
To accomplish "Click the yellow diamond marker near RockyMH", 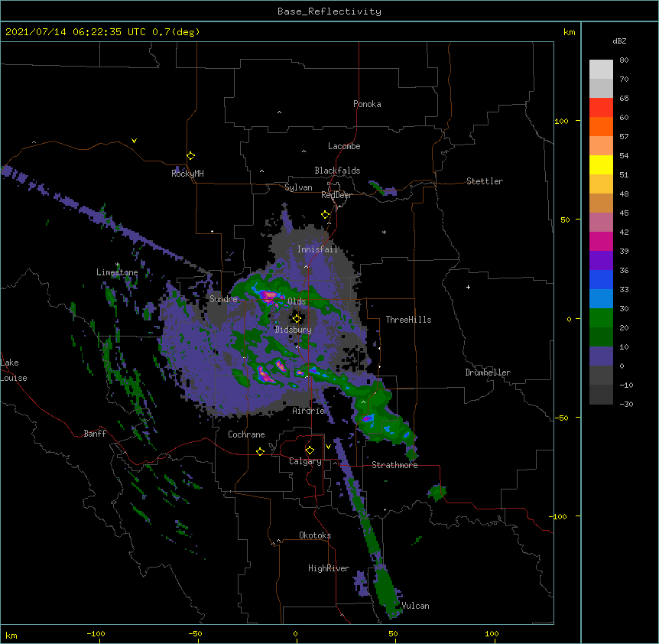I will tap(190, 156).
